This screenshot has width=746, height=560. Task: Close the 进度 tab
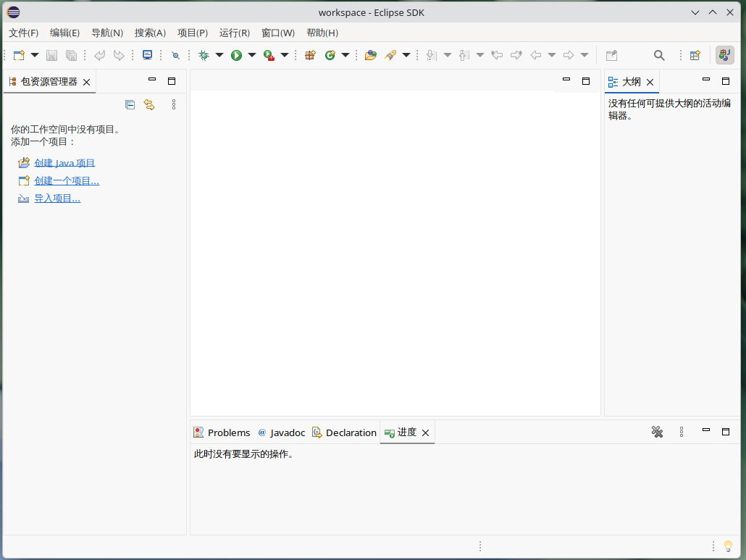(426, 433)
